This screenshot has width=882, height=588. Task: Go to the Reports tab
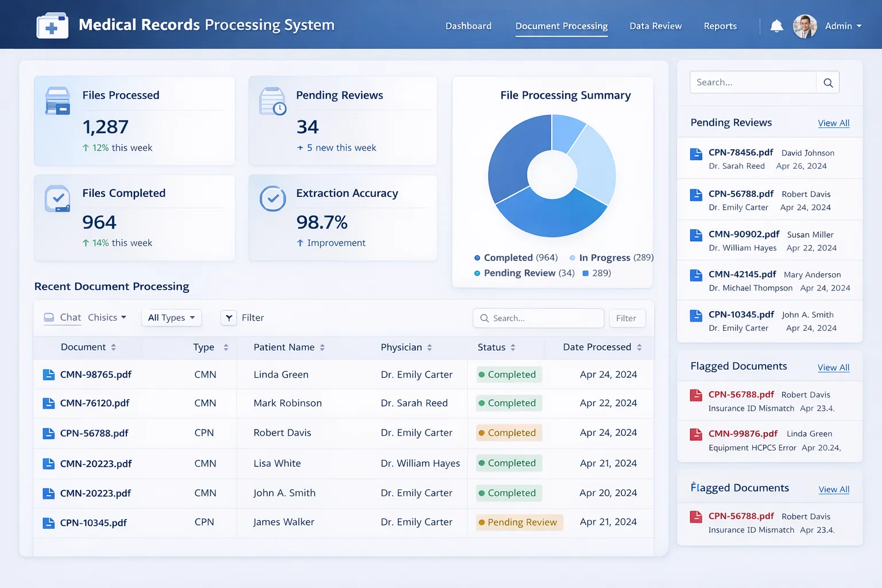pos(720,26)
